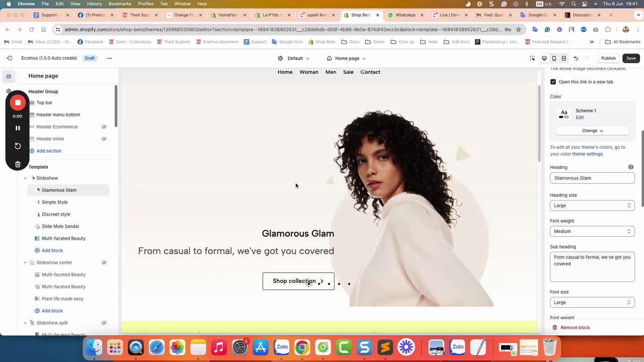This screenshot has height=362, width=644.
Task: Open App Store from the Dock
Action: [261, 347]
